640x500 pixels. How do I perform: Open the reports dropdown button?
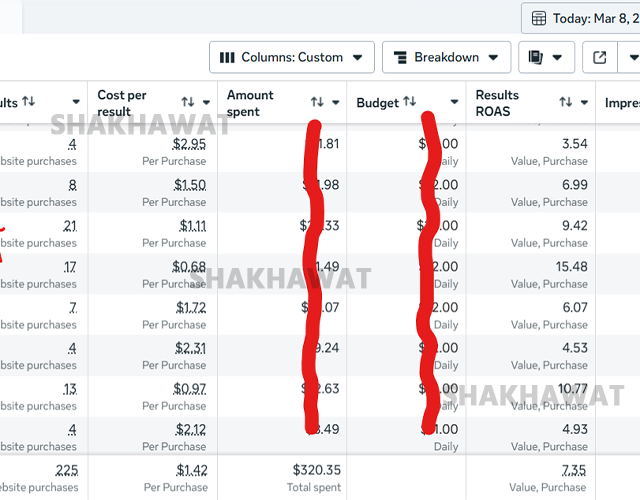(x=546, y=57)
